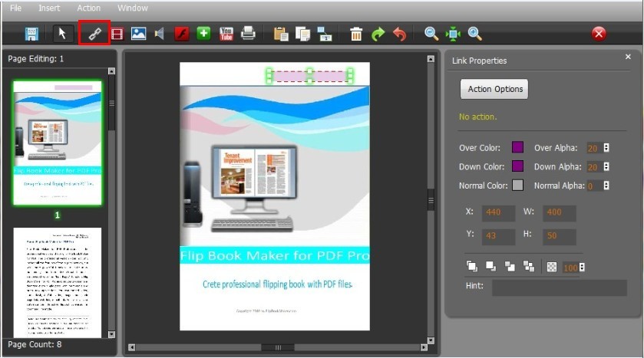The height and width of the screenshot is (358, 644).
Task: Click the Down Alpha value field
Action: pyautogui.click(x=594, y=167)
